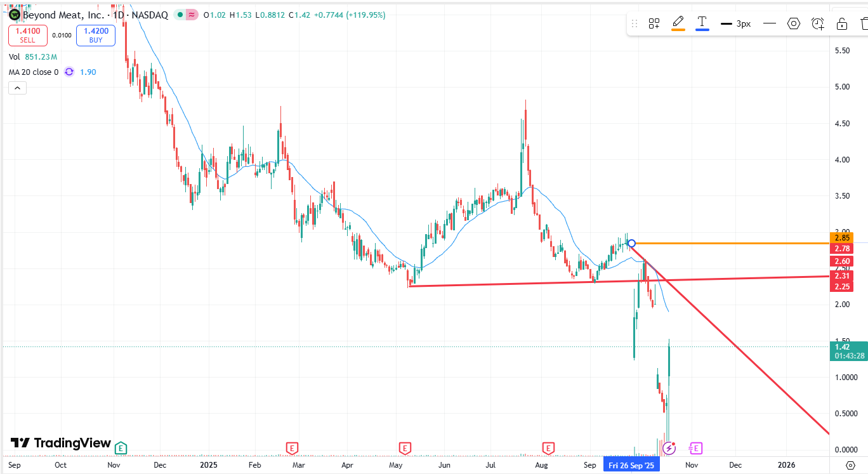Open drawing templates in floating toolbar
Viewport: 868px width, 474px height.
(x=654, y=23)
